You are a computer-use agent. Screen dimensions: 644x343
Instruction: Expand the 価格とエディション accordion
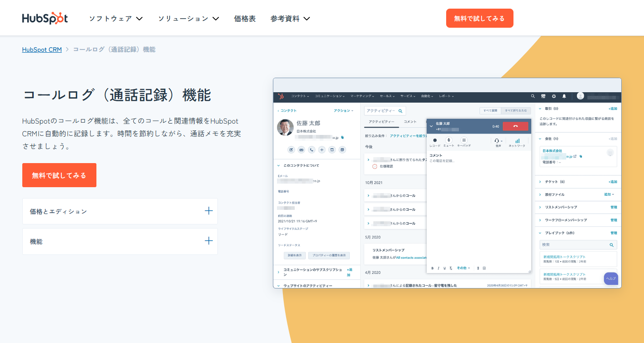(120, 211)
